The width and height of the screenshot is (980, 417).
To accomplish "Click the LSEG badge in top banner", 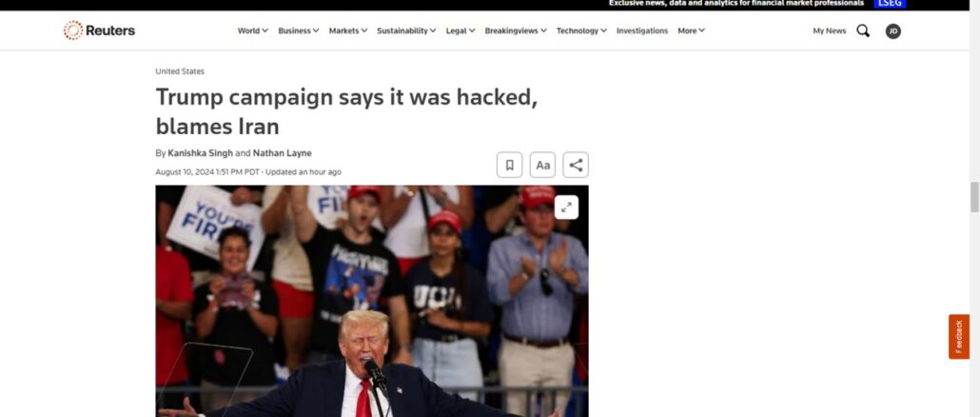I will pyautogui.click(x=890, y=3).
